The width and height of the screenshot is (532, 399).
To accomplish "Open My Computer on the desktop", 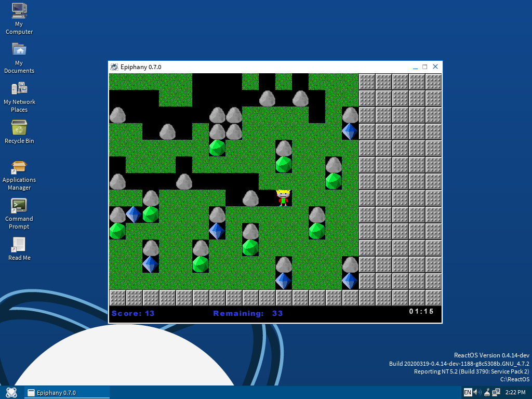I will [19, 12].
